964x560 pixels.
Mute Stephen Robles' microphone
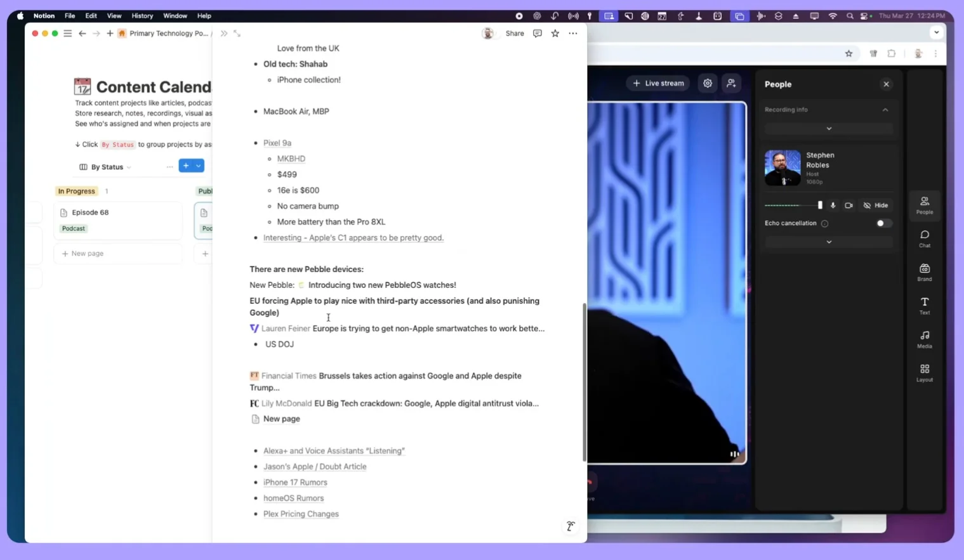coord(833,205)
